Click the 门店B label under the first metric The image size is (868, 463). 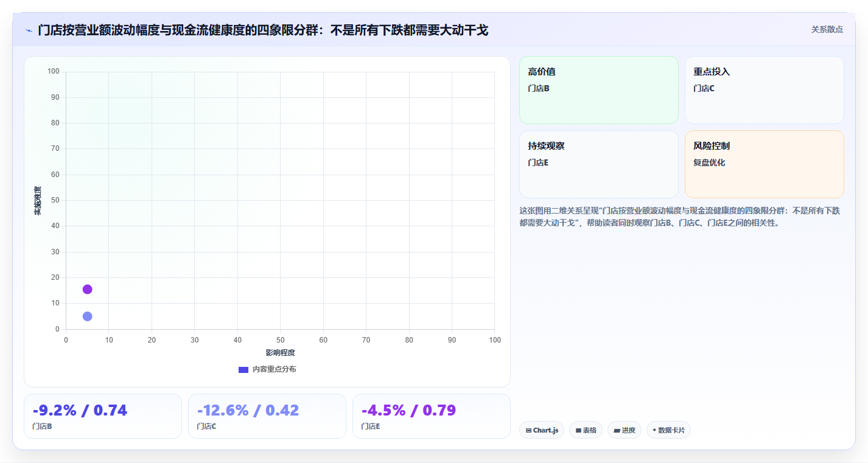[x=42, y=426]
